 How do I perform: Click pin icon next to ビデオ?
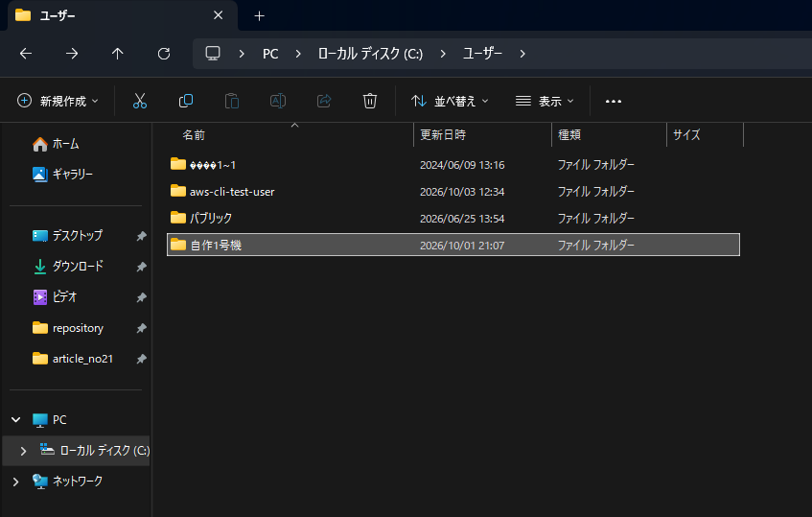(141, 297)
